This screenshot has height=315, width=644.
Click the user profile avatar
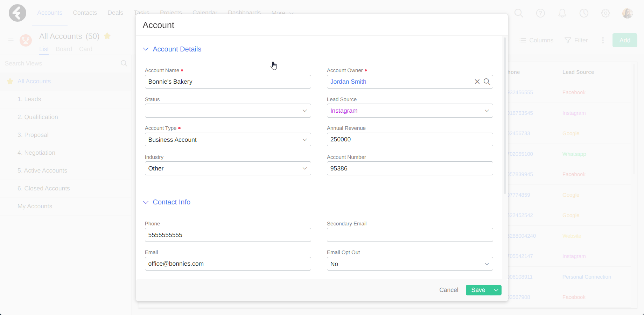pyautogui.click(x=627, y=13)
